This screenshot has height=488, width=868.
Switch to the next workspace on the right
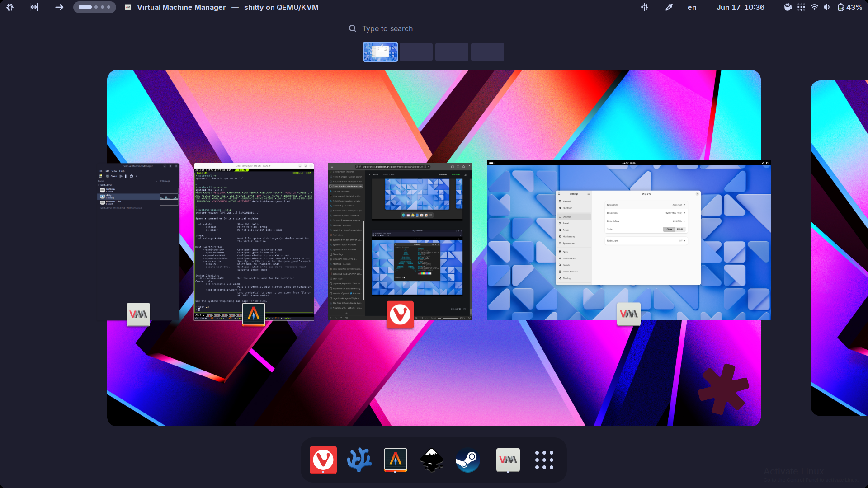[x=840, y=248]
